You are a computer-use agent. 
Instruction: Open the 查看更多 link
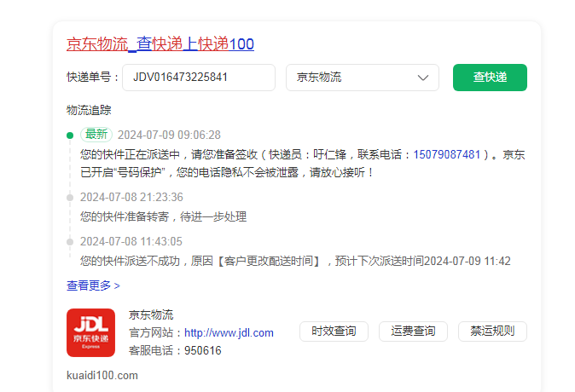[93, 285]
